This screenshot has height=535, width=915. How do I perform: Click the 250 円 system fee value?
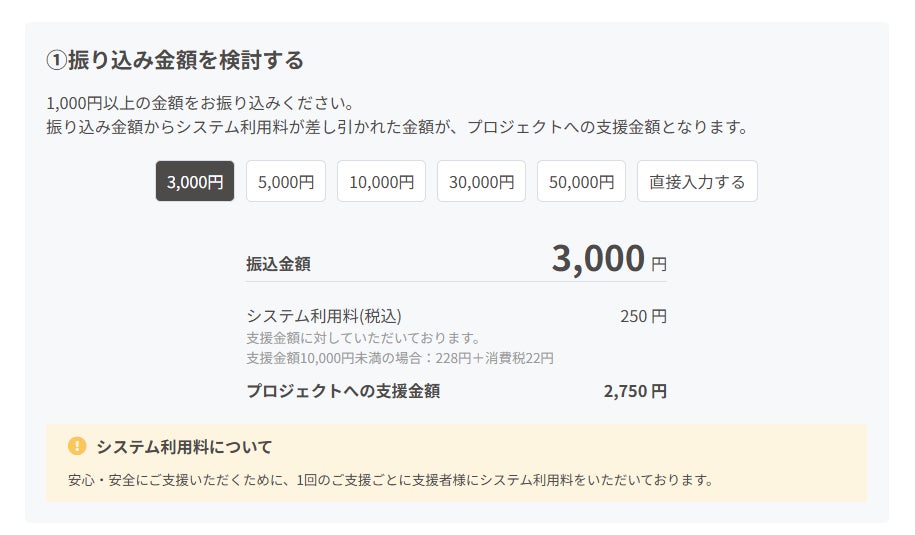643,316
